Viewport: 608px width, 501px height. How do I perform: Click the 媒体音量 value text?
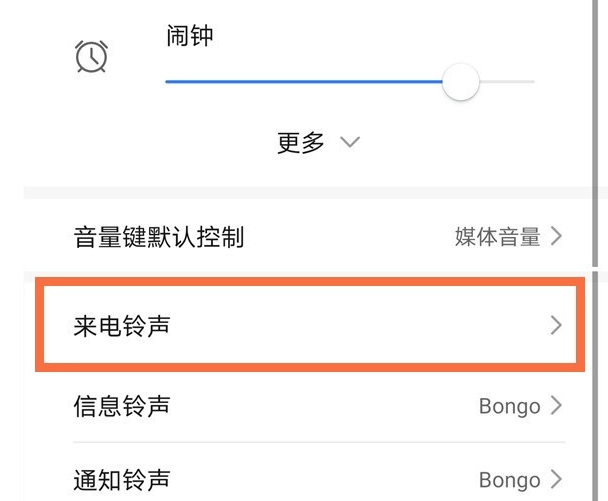pos(497,237)
